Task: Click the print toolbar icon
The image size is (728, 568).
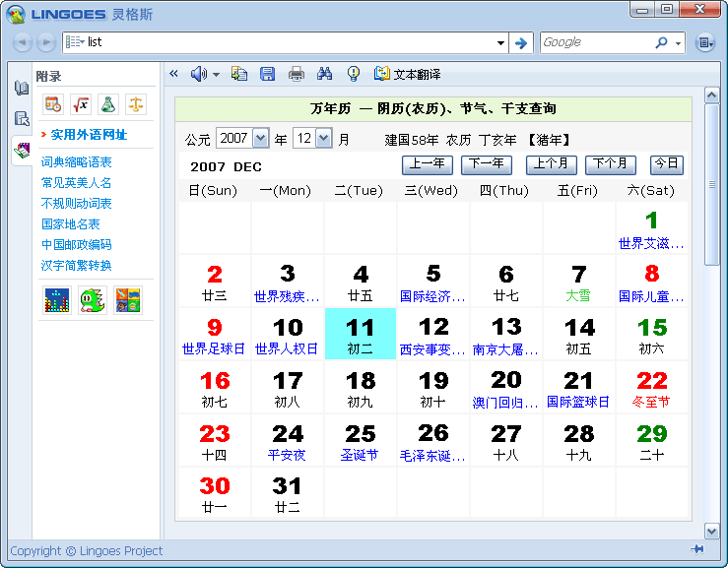Action: pos(297,74)
